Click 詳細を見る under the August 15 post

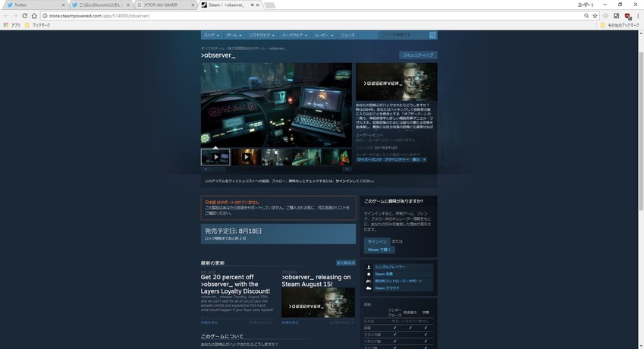tap(290, 322)
